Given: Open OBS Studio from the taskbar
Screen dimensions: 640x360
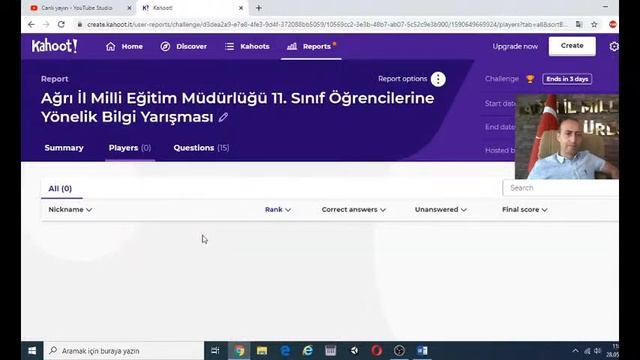Looking at the screenshot, I should click(x=399, y=351).
